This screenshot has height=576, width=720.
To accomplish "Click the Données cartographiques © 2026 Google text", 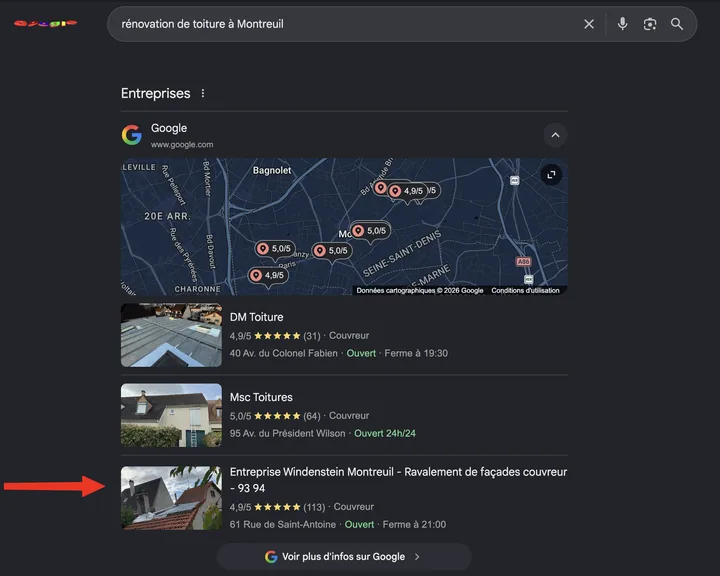I will [420, 290].
